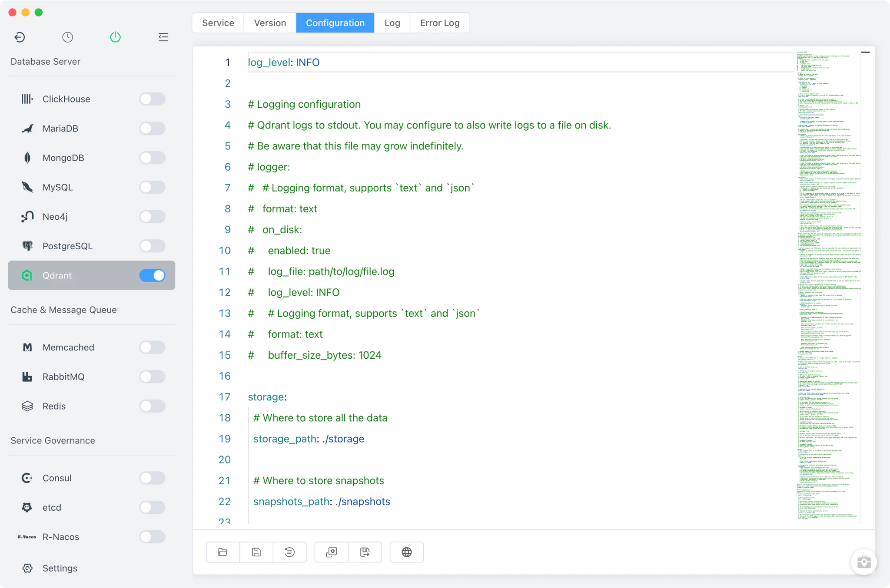Click the camera screenshot button
890x588 pixels.
coord(863,562)
